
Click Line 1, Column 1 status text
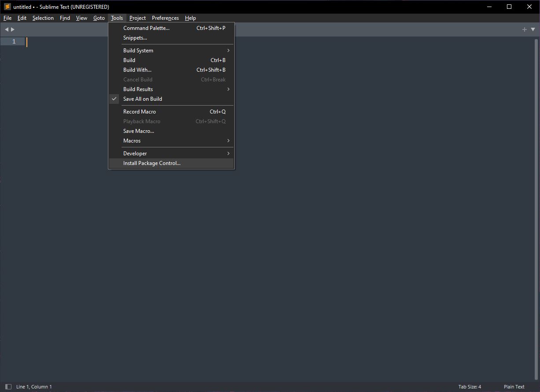(x=34, y=387)
